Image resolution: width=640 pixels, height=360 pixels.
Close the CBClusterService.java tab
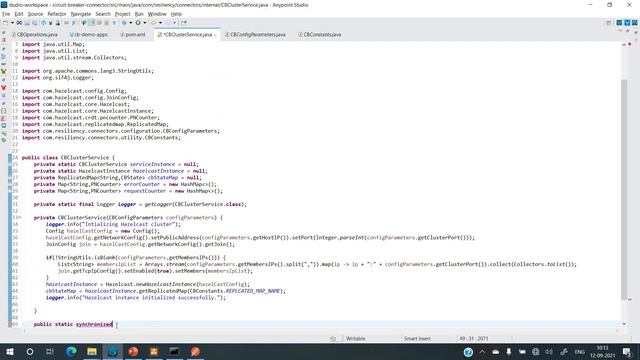216,35
